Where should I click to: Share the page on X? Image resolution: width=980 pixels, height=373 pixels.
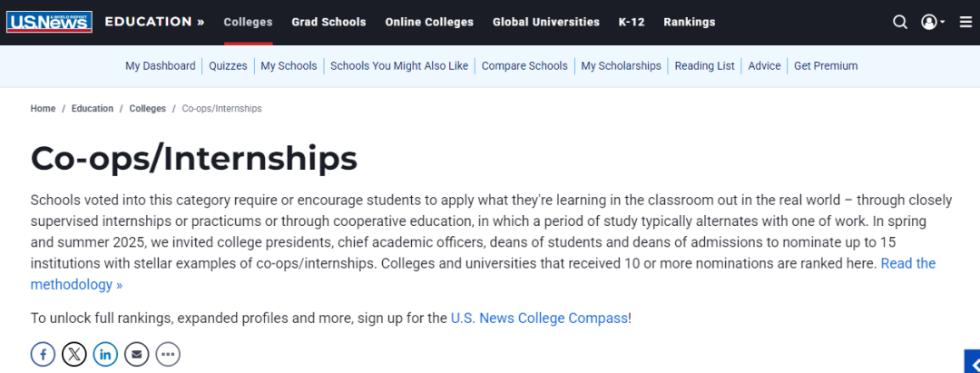pyautogui.click(x=74, y=354)
